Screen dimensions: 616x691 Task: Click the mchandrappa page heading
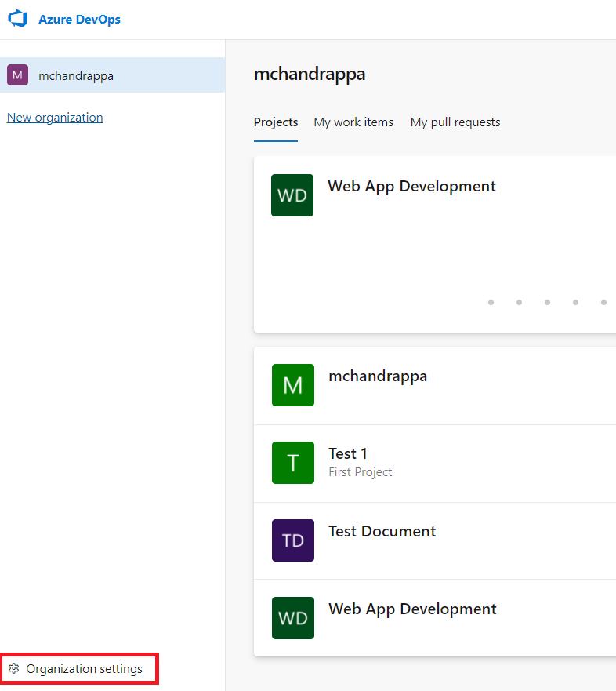click(x=310, y=74)
